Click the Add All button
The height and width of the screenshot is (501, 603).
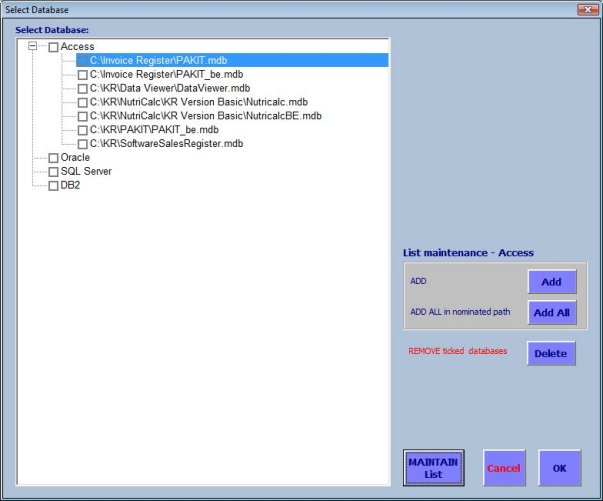[552, 313]
